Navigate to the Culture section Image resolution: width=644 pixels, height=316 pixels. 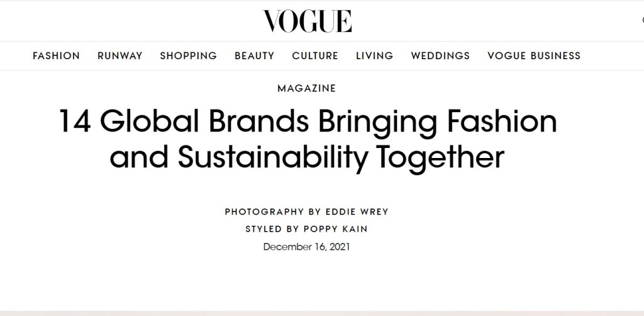pos(314,55)
